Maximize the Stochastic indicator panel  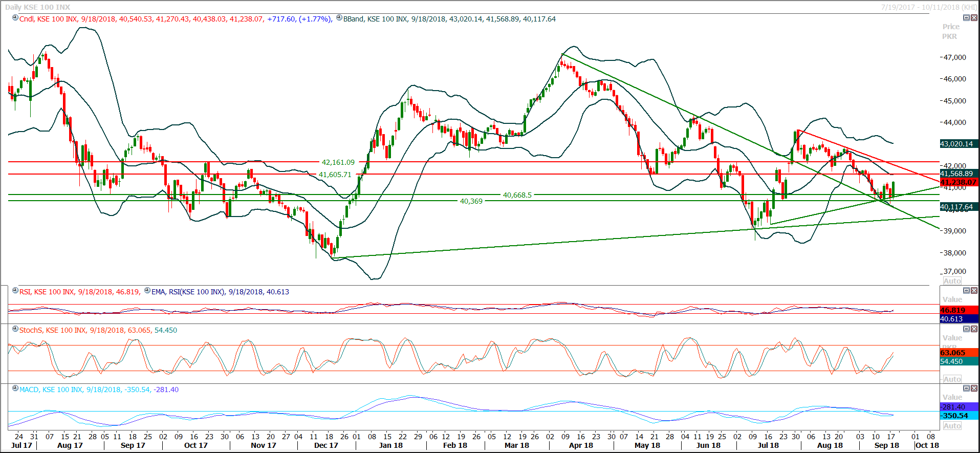click(966, 329)
